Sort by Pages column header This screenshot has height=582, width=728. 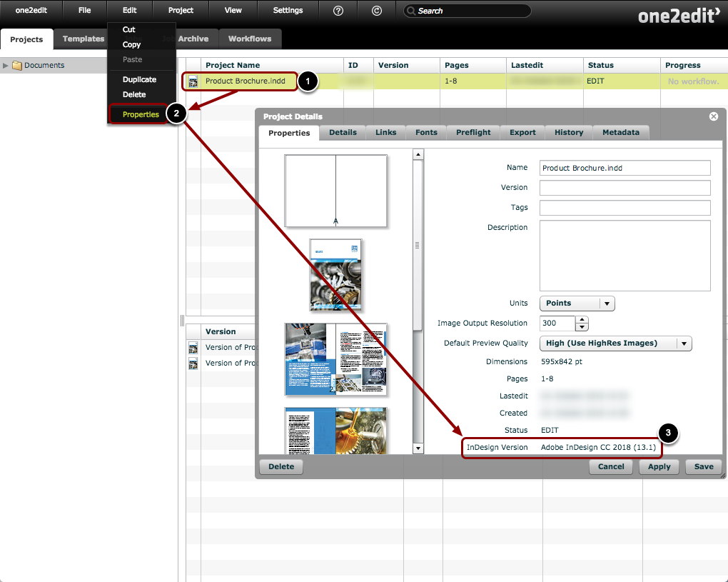coord(472,66)
